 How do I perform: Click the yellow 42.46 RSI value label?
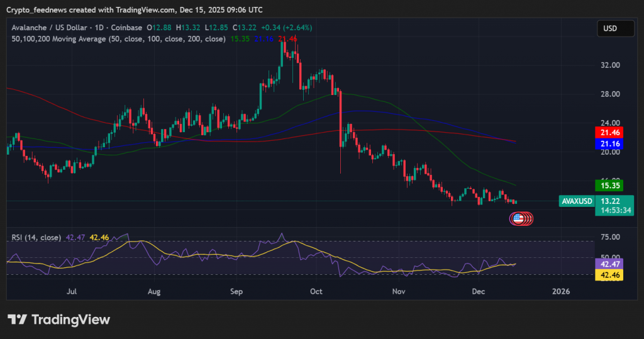pos(609,275)
